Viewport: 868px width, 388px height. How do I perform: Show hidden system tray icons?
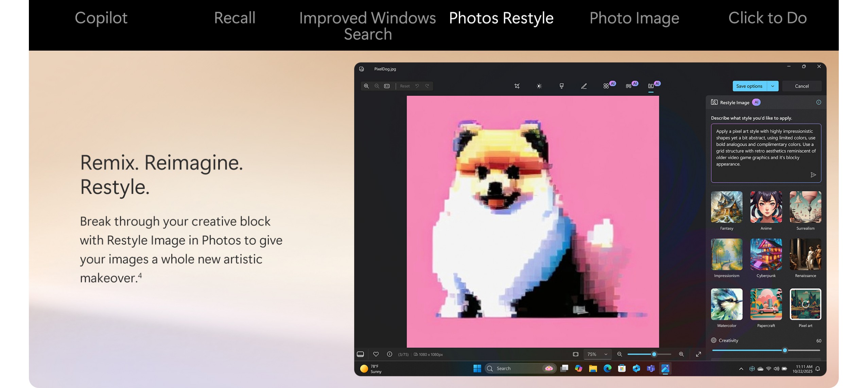click(x=741, y=369)
